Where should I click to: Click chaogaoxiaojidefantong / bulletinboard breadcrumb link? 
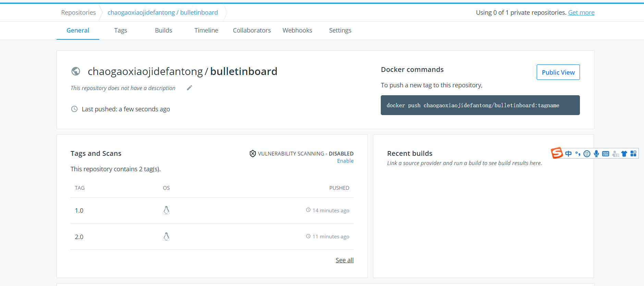pos(163,12)
